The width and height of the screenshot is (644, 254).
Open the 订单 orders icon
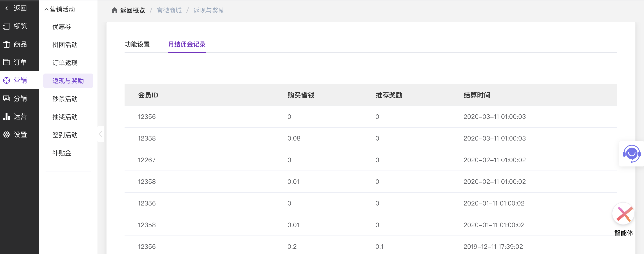tap(7, 62)
